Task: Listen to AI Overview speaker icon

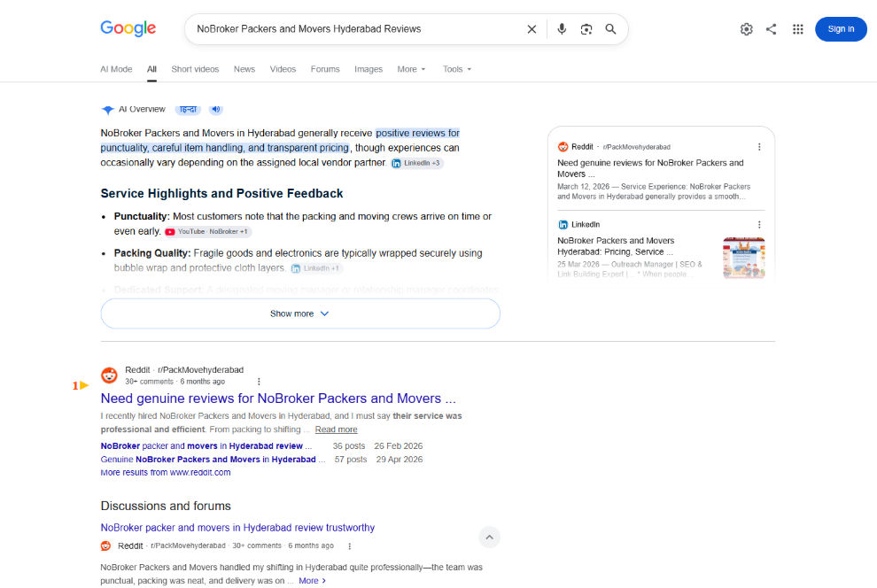Action: (216, 109)
